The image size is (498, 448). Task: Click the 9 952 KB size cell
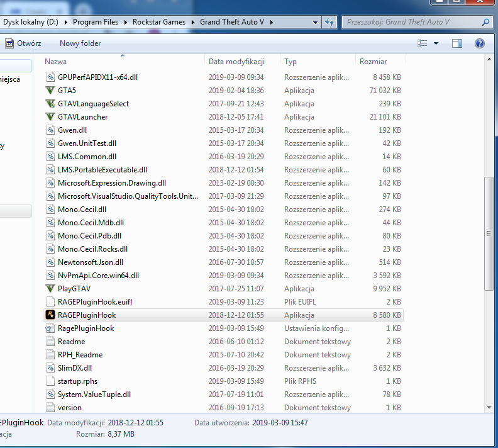point(387,289)
